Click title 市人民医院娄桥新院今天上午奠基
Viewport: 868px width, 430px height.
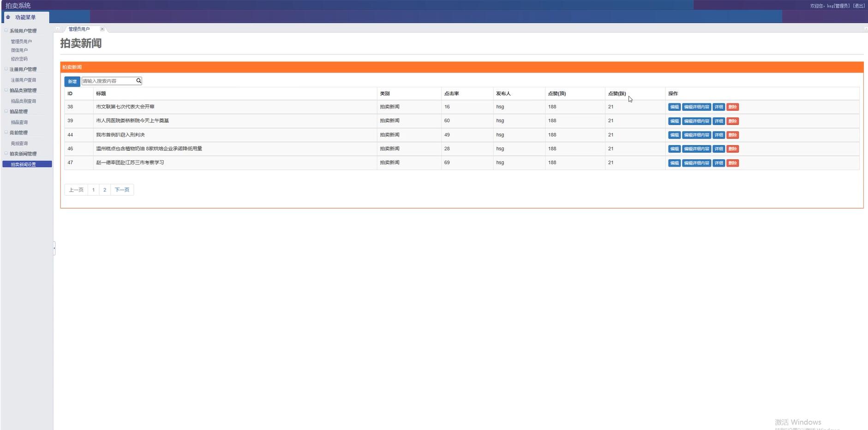tap(132, 121)
